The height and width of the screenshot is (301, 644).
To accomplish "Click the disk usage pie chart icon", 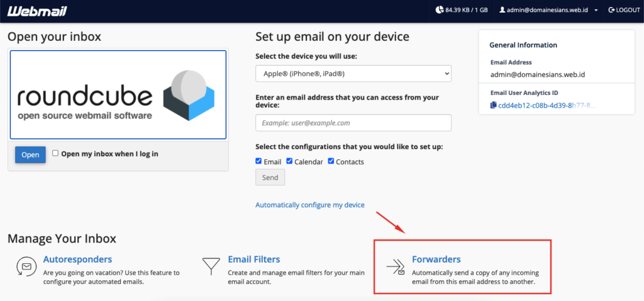I will point(440,10).
